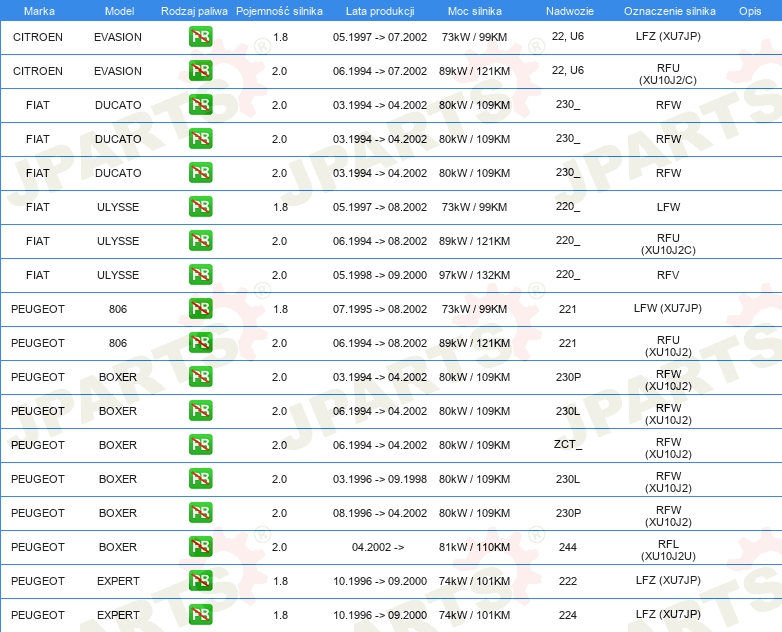
Task: Click the fuel icon for Peugeot 806 1.8
Action: (x=200, y=309)
